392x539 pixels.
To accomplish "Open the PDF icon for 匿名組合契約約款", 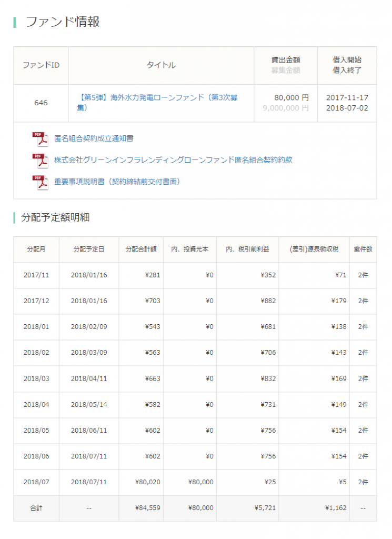I will (40, 160).
